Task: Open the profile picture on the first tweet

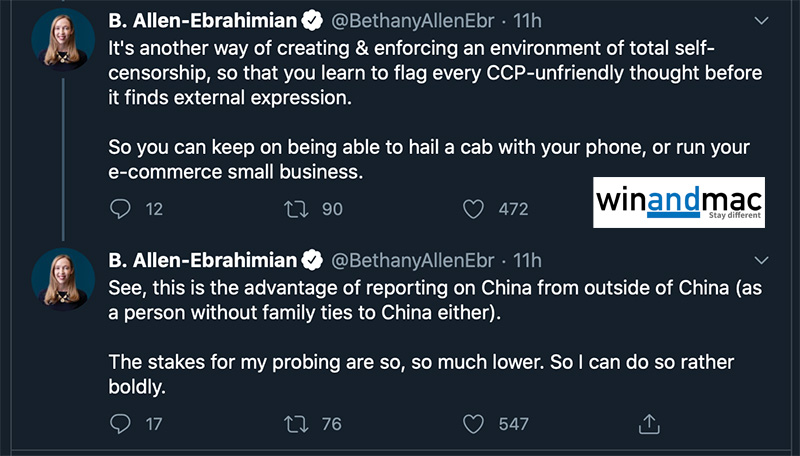Action: tap(63, 39)
